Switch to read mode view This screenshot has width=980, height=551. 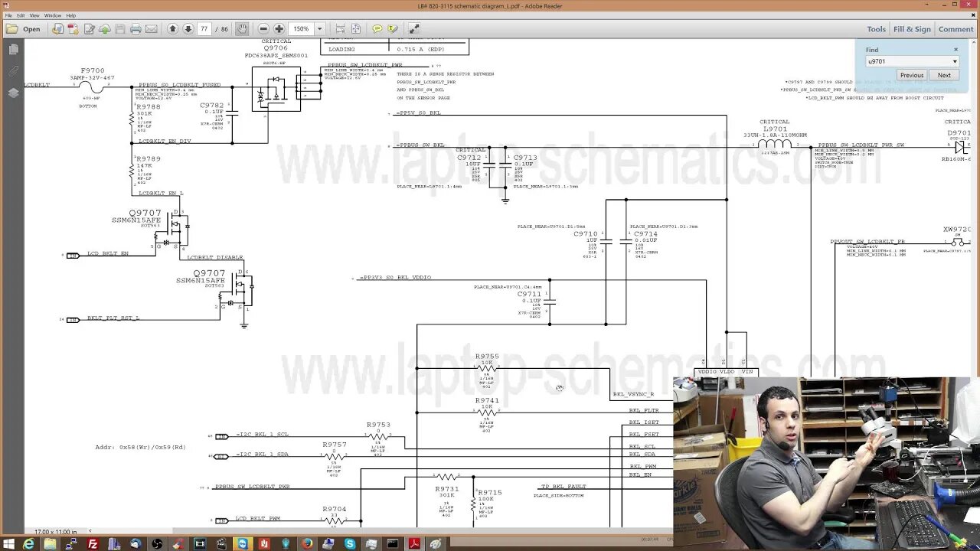click(x=413, y=29)
